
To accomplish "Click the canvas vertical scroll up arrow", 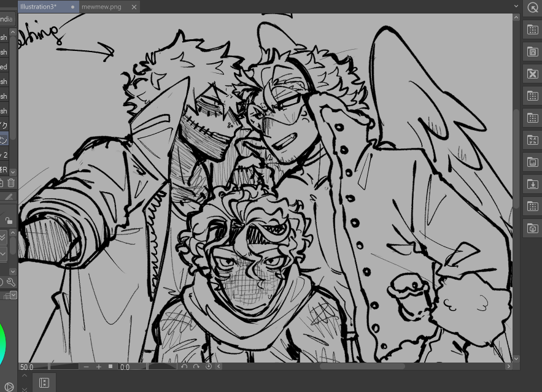I will [516, 17].
